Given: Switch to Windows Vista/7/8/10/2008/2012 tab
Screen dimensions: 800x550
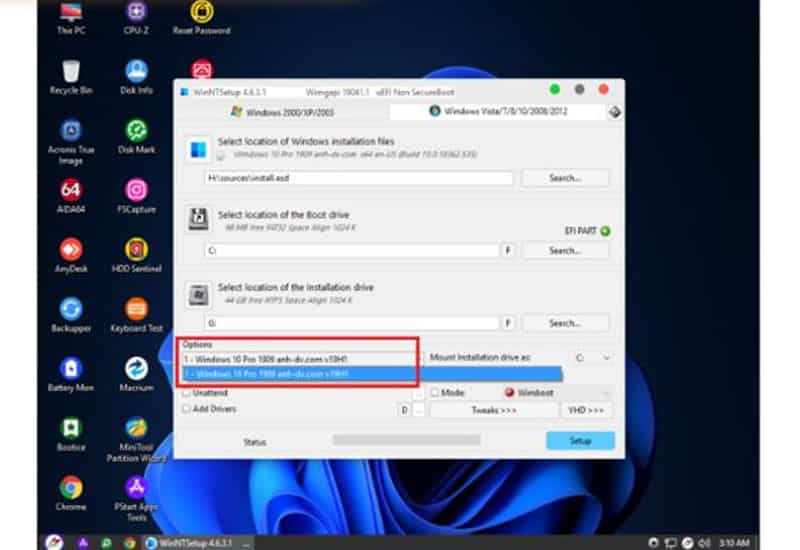Looking at the screenshot, I should [498, 111].
